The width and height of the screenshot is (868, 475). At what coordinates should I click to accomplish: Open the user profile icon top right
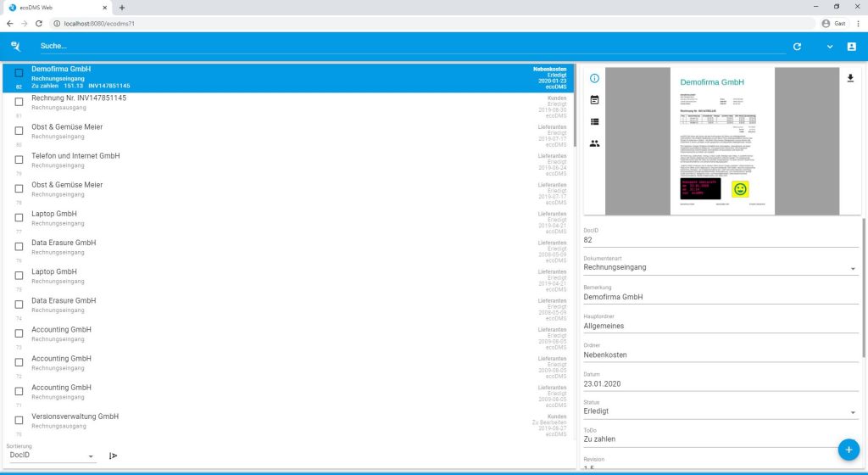pos(852,47)
